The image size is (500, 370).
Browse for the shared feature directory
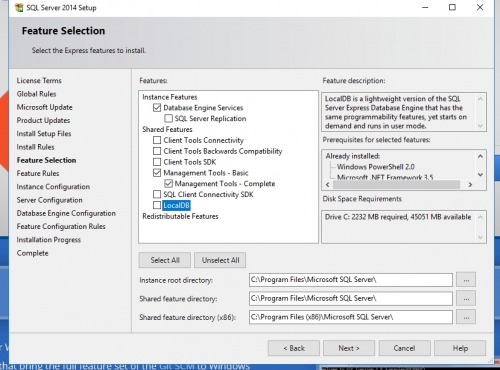pos(466,299)
